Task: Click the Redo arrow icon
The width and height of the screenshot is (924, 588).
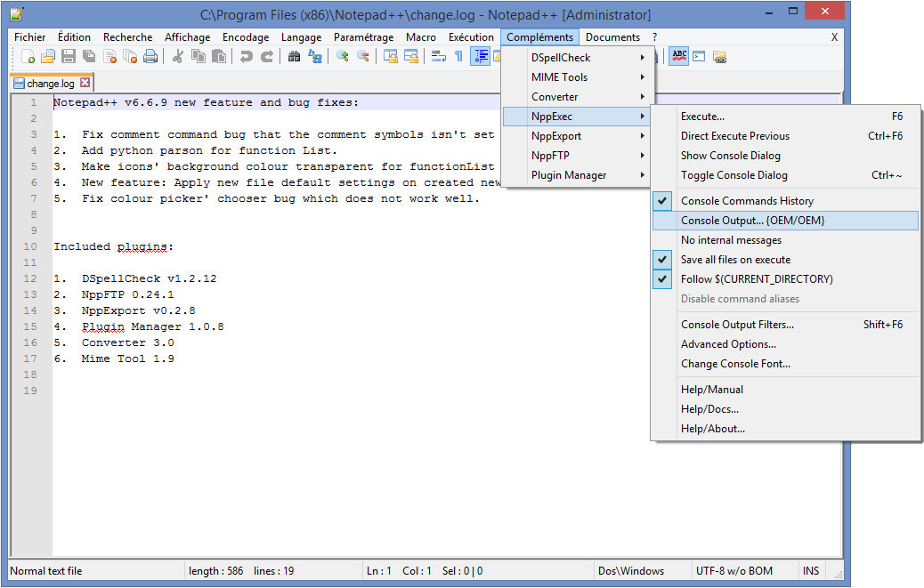Action: (x=267, y=57)
